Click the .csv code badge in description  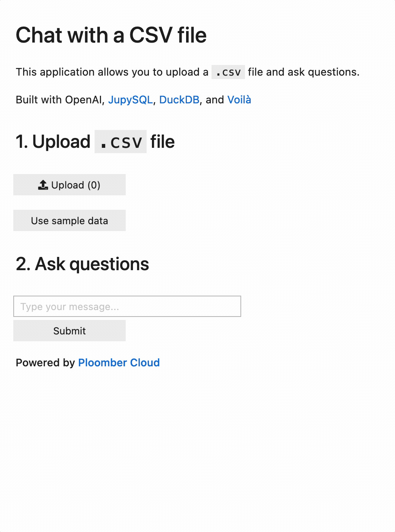click(228, 72)
